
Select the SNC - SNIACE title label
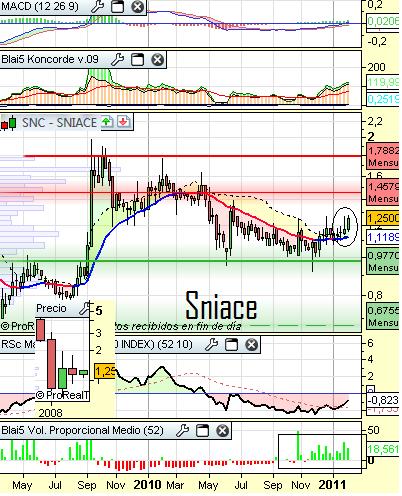[x=59, y=123]
